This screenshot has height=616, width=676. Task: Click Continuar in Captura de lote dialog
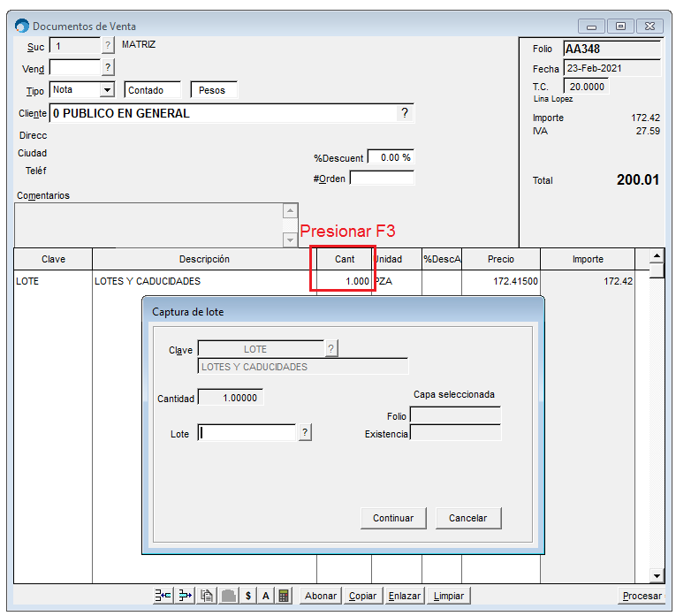pos(393,518)
